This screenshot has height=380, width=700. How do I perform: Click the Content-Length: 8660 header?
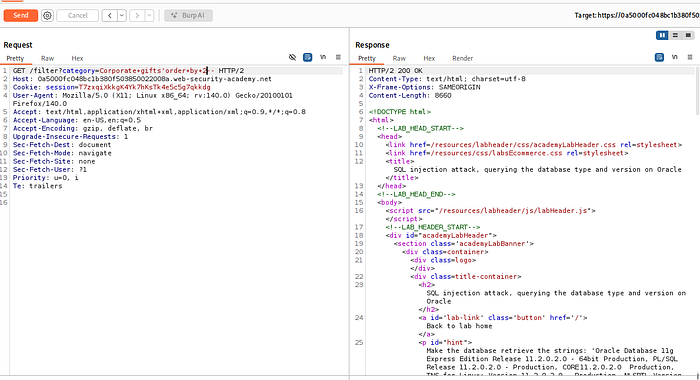[410, 96]
